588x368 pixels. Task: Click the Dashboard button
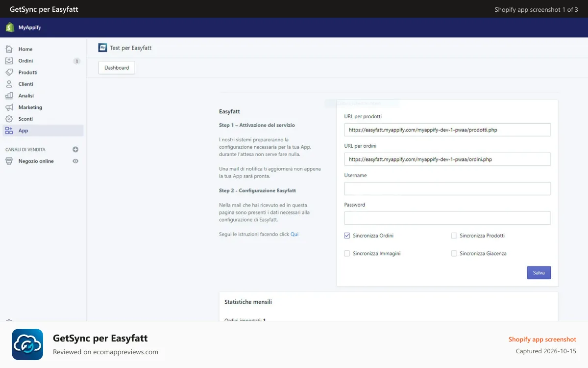tap(117, 68)
